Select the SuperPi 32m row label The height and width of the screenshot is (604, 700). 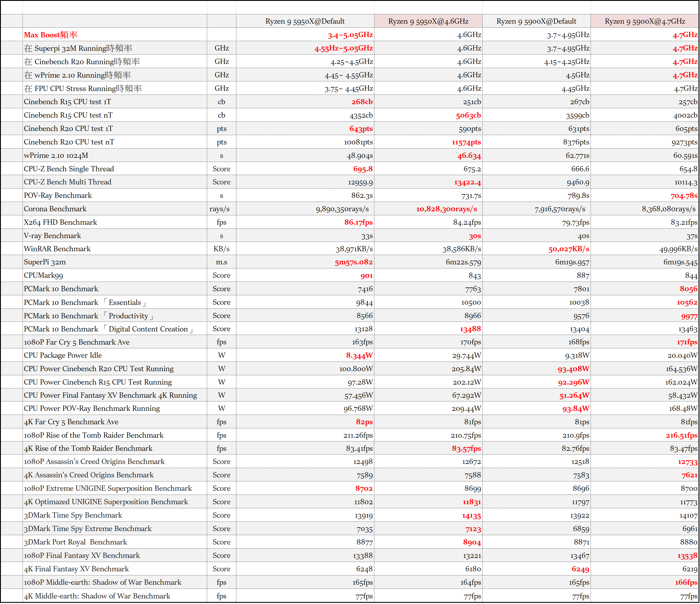(x=45, y=262)
